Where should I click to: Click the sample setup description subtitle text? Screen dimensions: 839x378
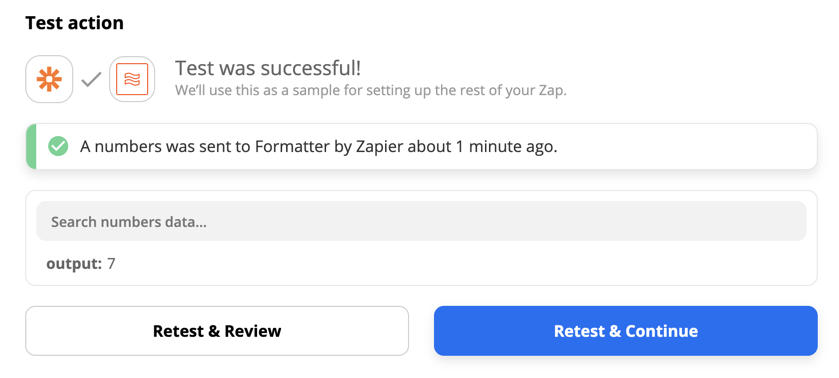370,90
